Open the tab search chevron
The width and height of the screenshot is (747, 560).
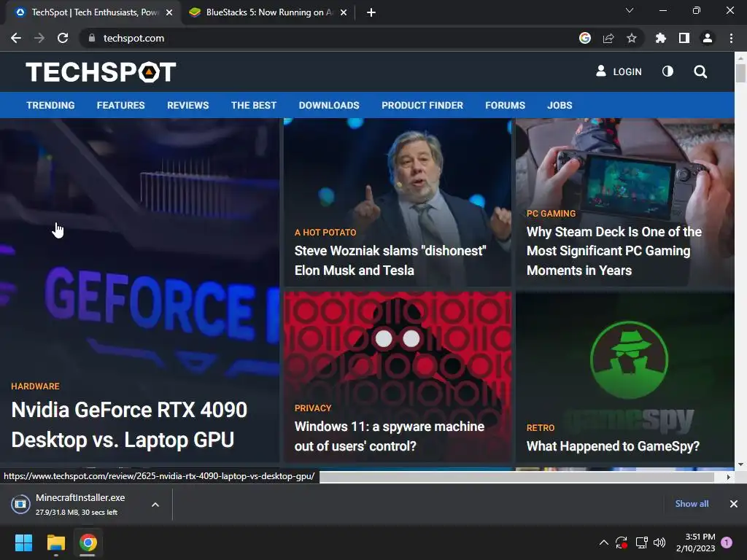click(x=630, y=10)
